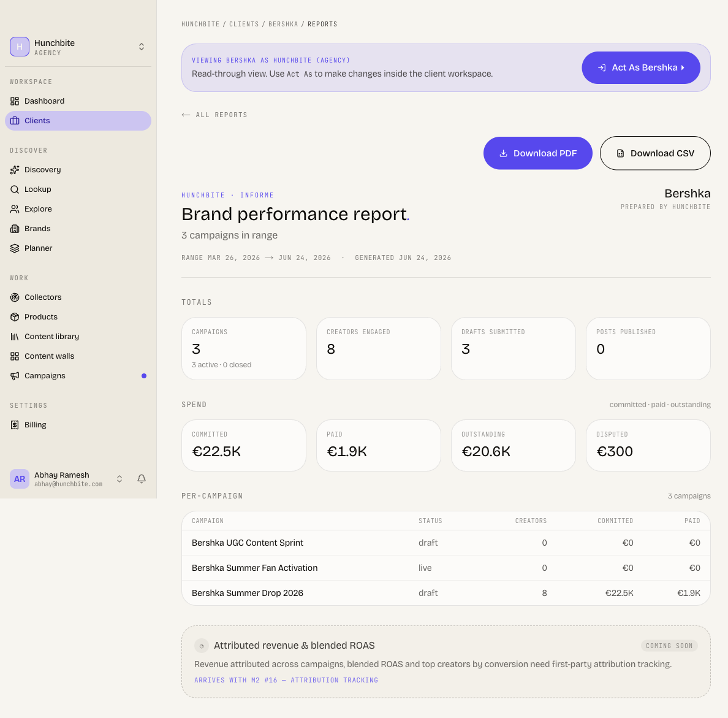
Task: Click the Posts Published card
Action: [x=648, y=349]
